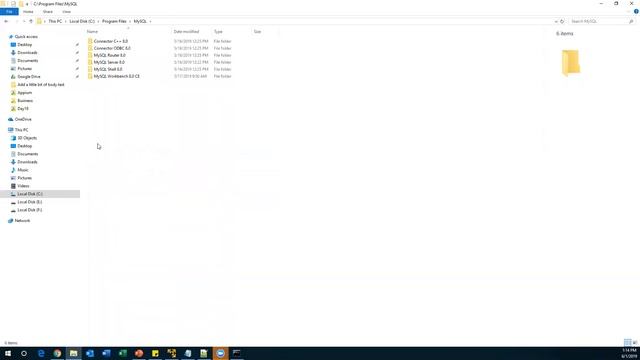Screen dimensions: 640x360
Task: Expand chevron after Local Disk (C:) breadcrumb
Action: [98, 21]
